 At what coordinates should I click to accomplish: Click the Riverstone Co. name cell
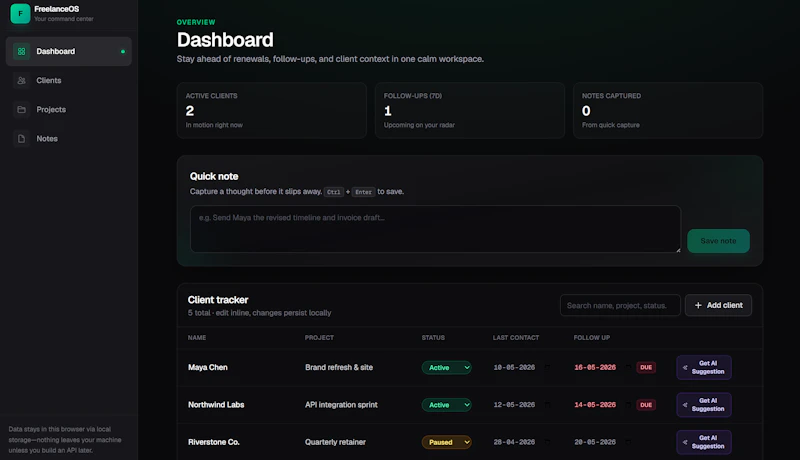point(214,442)
